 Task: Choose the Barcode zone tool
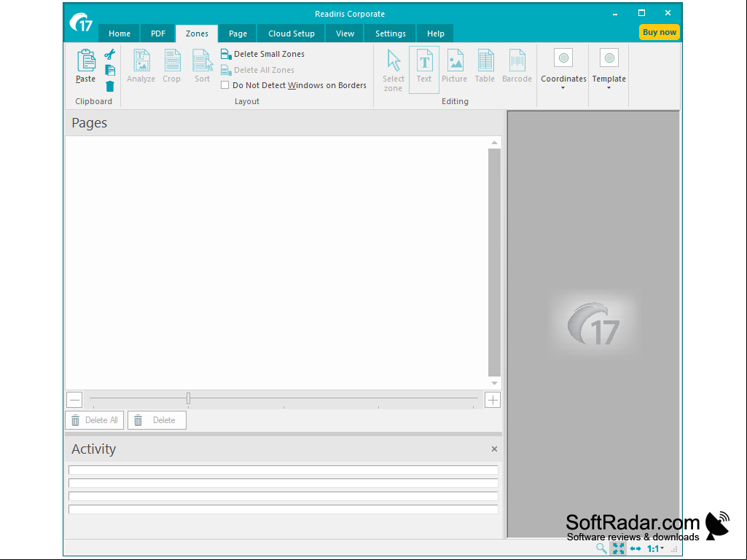click(x=517, y=66)
